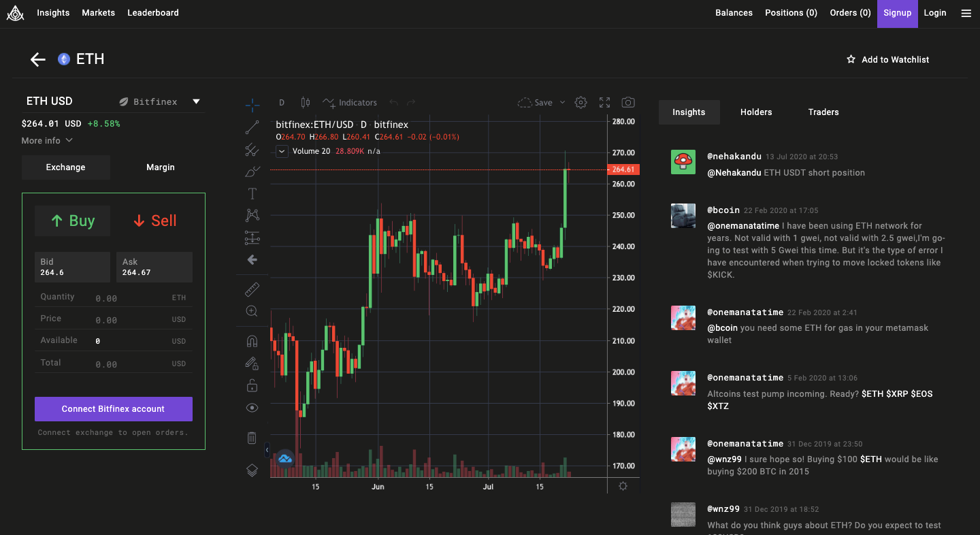Click the site logo in top bar
Image resolution: width=980 pixels, height=535 pixels.
point(15,13)
